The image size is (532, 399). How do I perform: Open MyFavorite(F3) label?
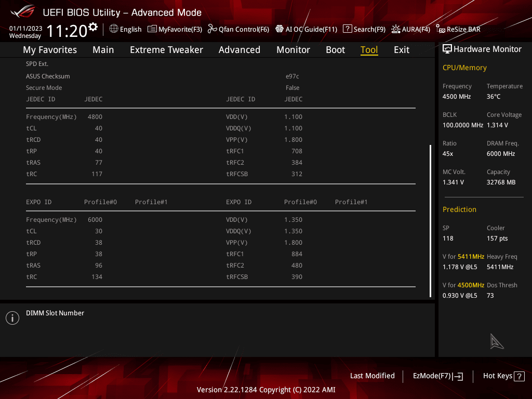coord(180,29)
